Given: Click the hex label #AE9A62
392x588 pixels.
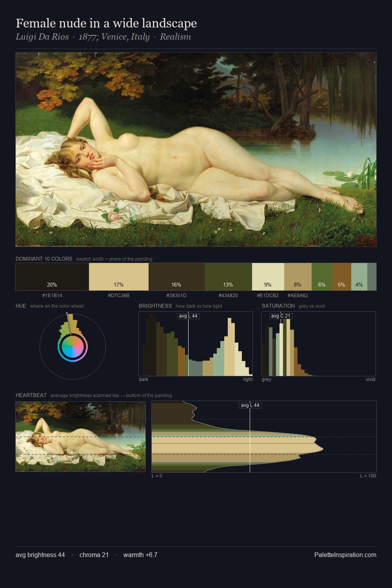Looking at the screenshot, I should (x=298, y=296).
